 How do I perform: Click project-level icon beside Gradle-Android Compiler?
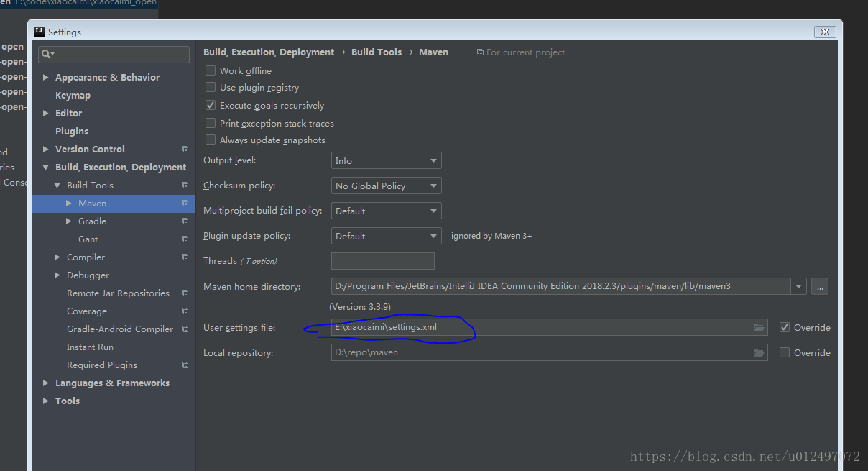[x=185, y=329]
